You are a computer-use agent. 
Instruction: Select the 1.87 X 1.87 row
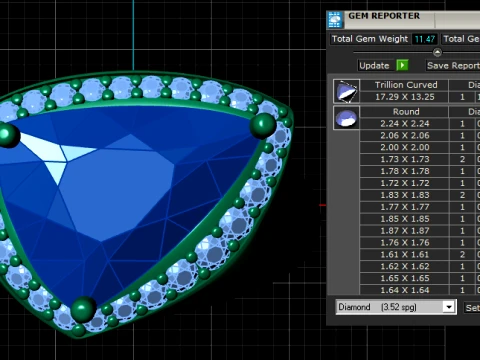(x=420, y=231)
